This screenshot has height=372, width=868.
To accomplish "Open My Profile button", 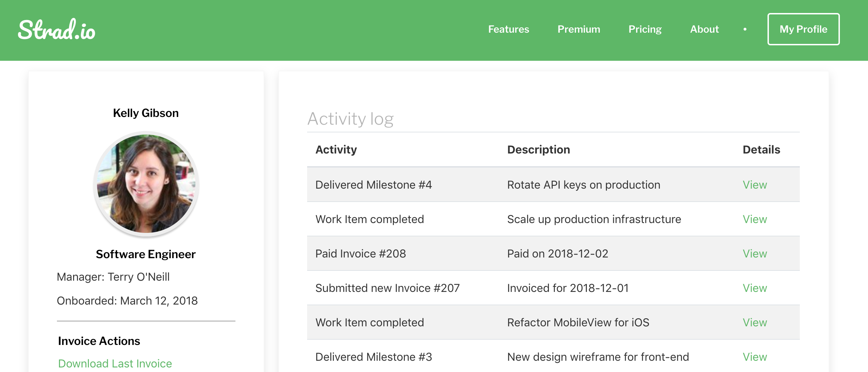I will pos(803,29).
